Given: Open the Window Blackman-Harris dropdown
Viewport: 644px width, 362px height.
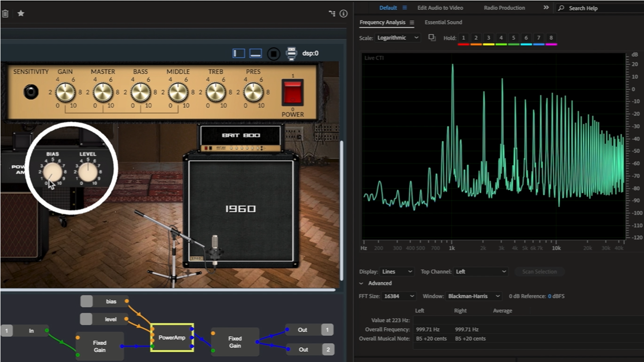Looking at the screenshot, I should tap(473, 296).
